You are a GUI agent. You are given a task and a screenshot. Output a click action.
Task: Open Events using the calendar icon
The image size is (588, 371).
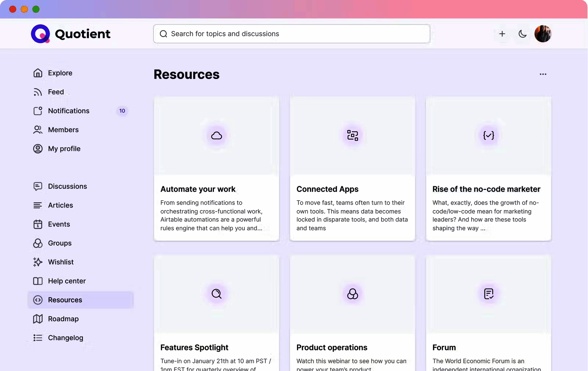click(38, 224)
